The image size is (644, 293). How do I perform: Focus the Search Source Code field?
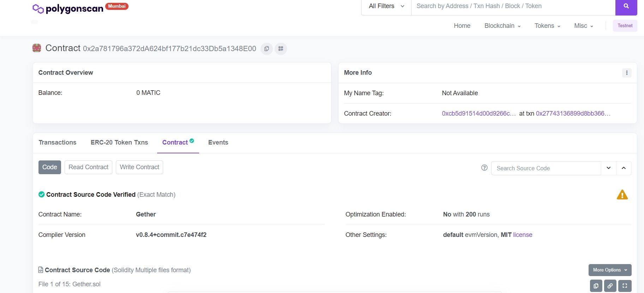(x=546, y=168)
